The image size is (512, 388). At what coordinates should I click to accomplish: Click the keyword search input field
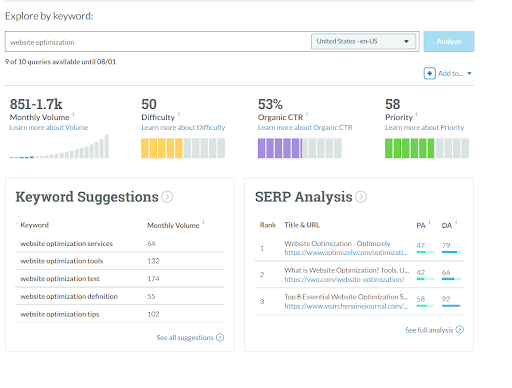click(x=158, y=42)
